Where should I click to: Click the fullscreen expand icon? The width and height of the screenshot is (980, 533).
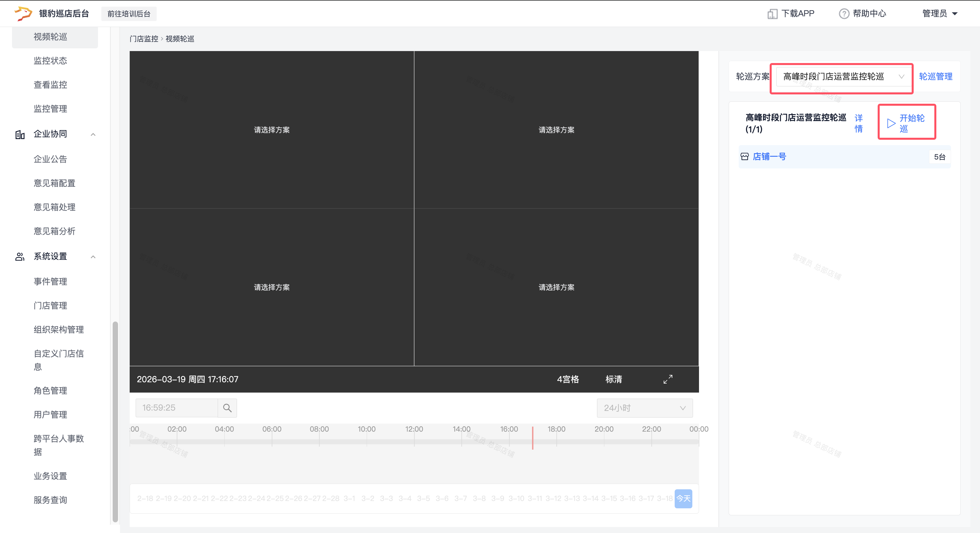click(x=668, y=379)
